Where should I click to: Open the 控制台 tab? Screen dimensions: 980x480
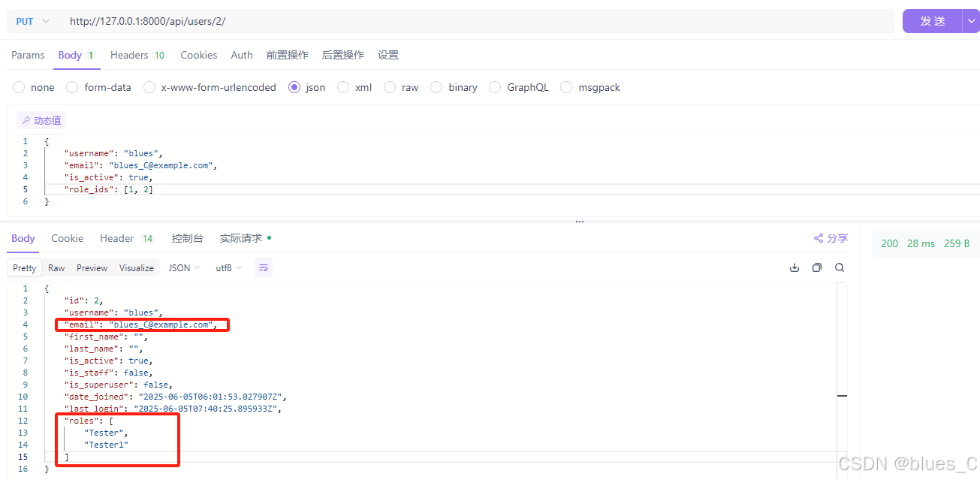click(188, 238)
